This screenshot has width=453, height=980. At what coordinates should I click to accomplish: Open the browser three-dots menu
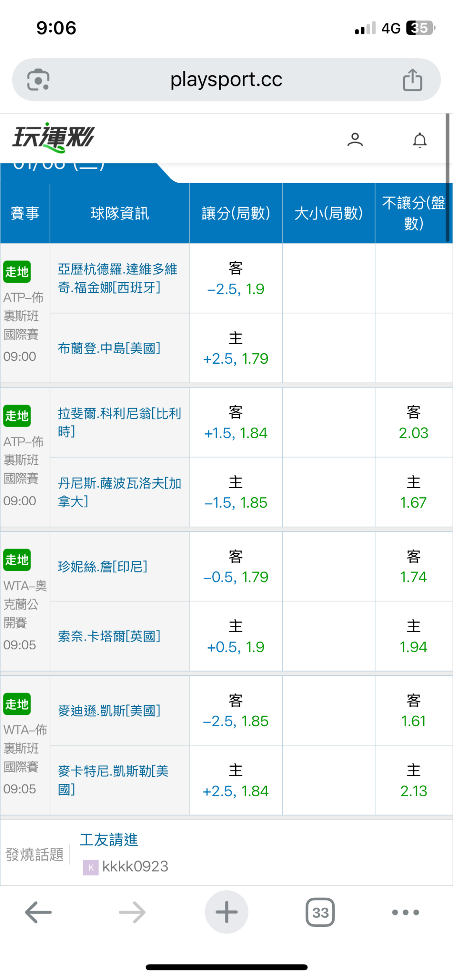(x=405, y=912)
